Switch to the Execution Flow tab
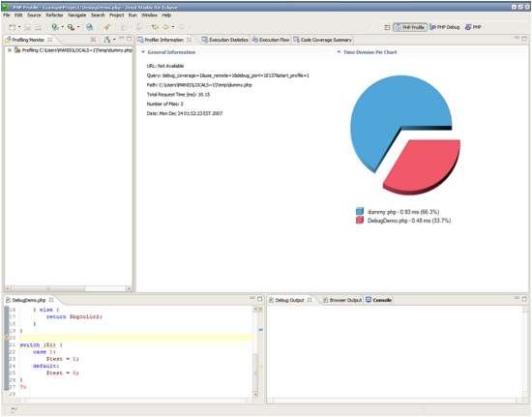 [x=271, y=40]
